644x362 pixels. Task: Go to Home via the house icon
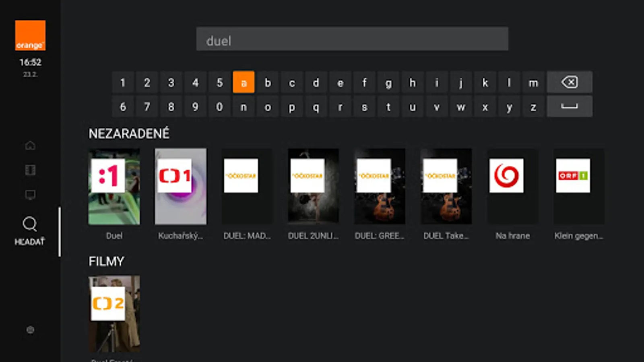[x=30, y=145]
